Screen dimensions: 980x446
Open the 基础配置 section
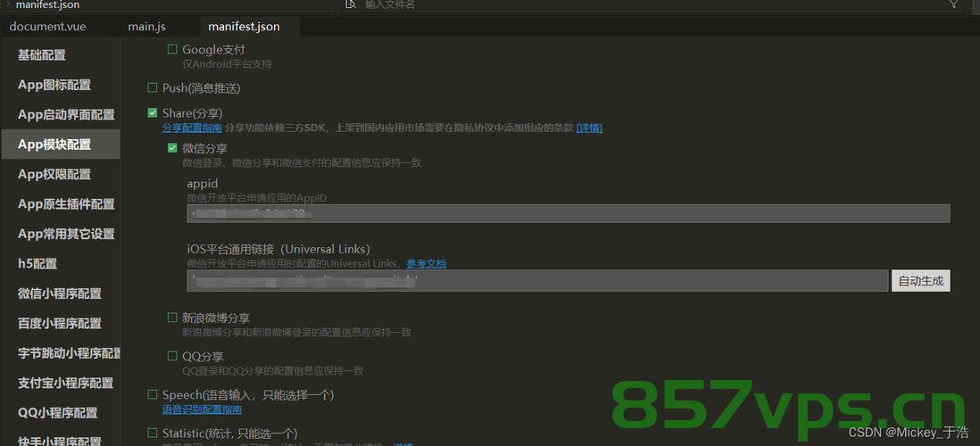pos(42,55)
